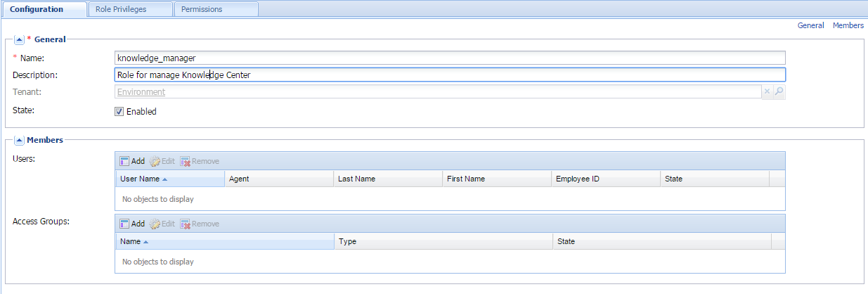Click Remove icon in Access Groups toolbar
The height and width of the screenshot is (294, 868).
(186, 224)
